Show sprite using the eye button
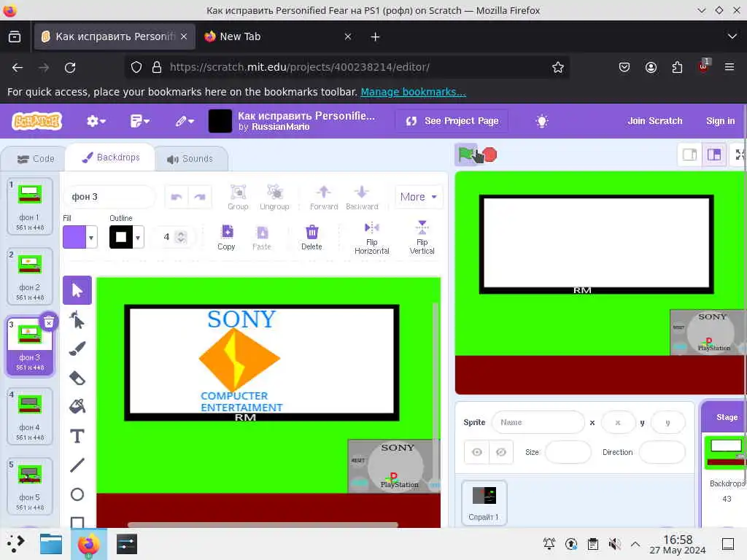This screenshot has height=560, width=747. tap(477, 452)
